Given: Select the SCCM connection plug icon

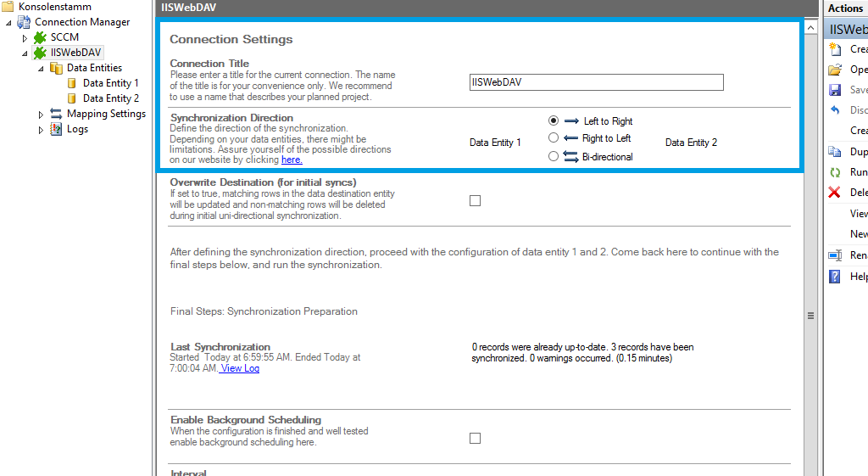Looking at the screenshot, I should [40, 37].
